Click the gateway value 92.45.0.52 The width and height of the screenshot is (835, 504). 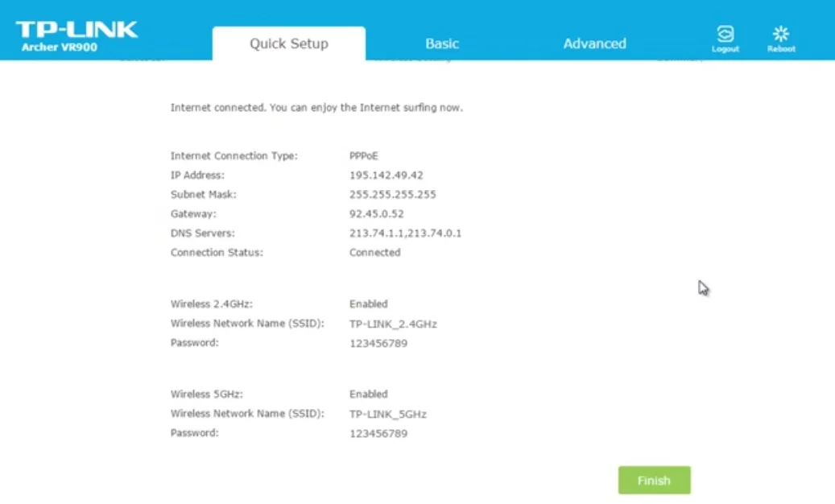377,213
